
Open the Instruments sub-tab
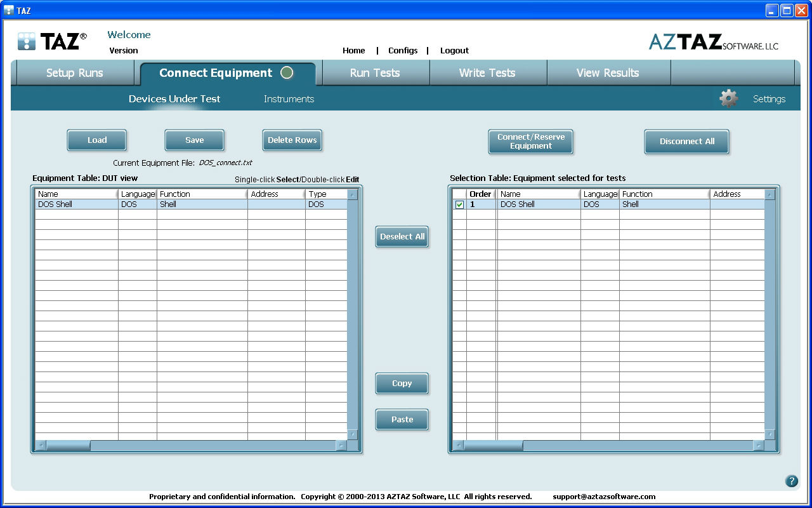click(x=289, y=99)
